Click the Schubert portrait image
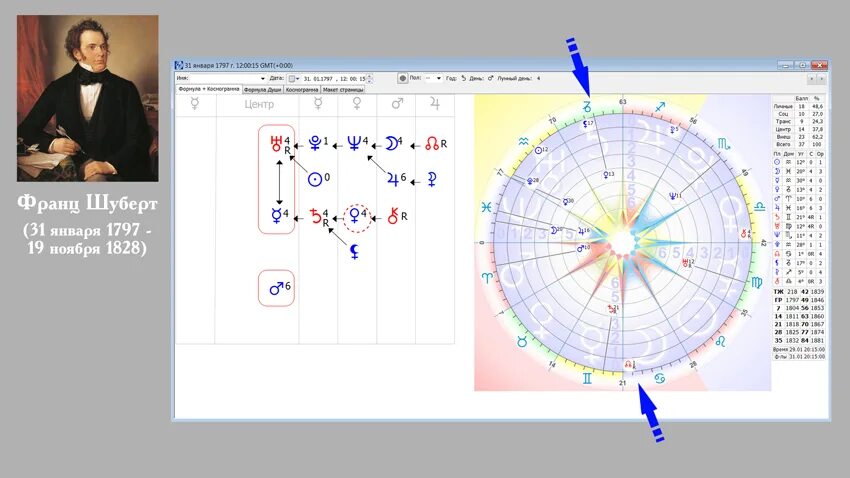850x478 pixels. click(88, 98)
